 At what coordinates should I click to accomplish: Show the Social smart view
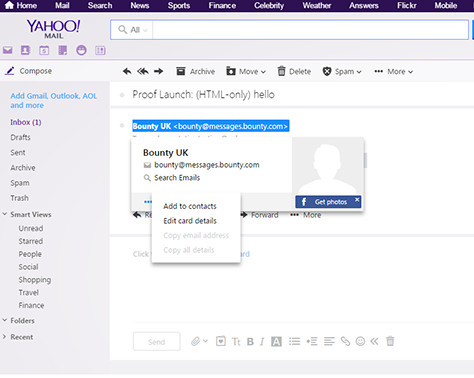[28, 267]
